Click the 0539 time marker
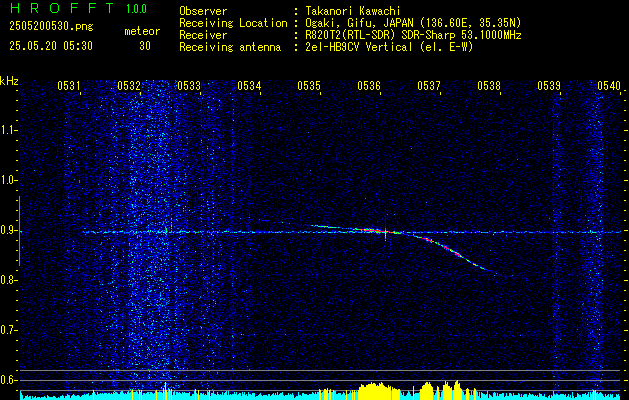The height and width of the screenshot is (400, 629). pyautogui.click(x=549, y=85)
